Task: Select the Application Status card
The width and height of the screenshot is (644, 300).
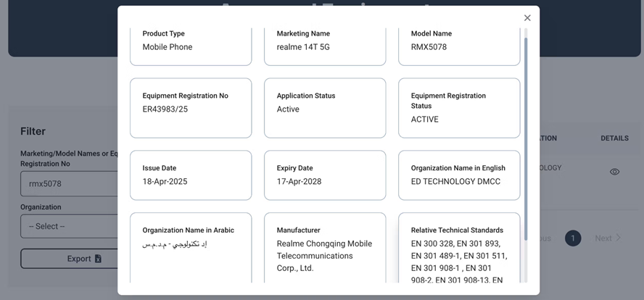Action: 325,108
